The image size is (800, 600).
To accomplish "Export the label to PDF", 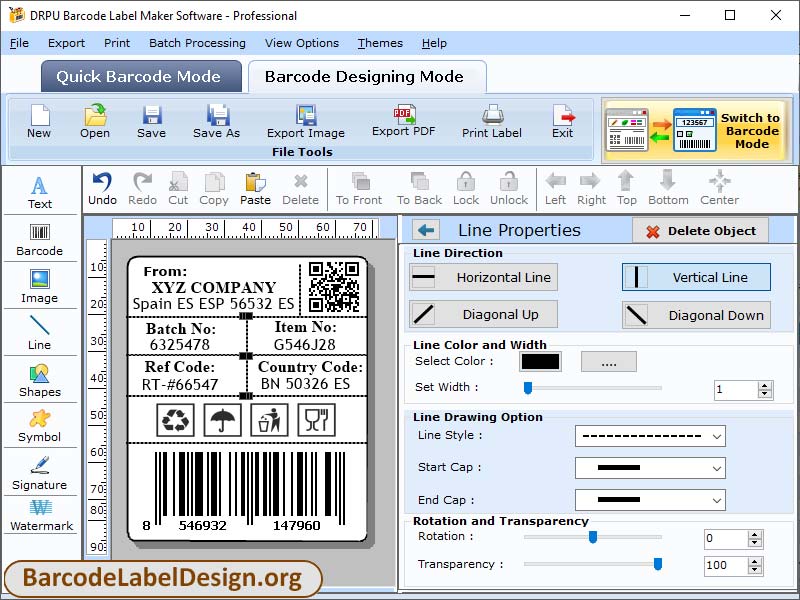I will 404,121.
